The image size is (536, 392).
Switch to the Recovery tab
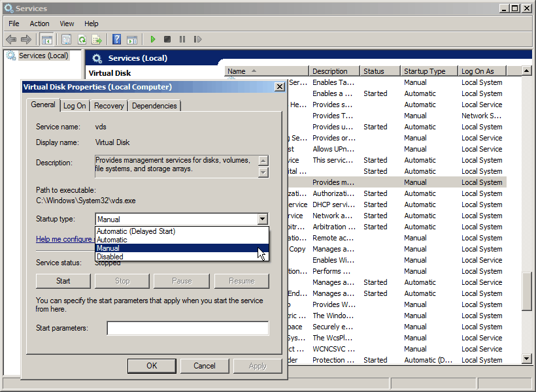click(109, 106)
